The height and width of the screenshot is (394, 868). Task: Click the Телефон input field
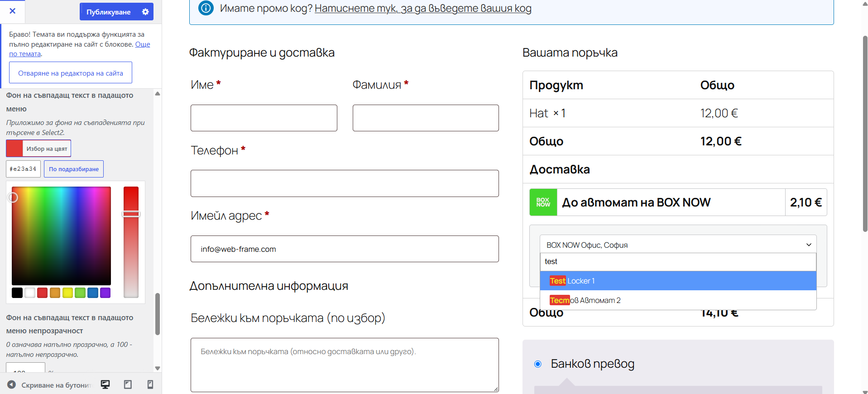tap(345, 183)
